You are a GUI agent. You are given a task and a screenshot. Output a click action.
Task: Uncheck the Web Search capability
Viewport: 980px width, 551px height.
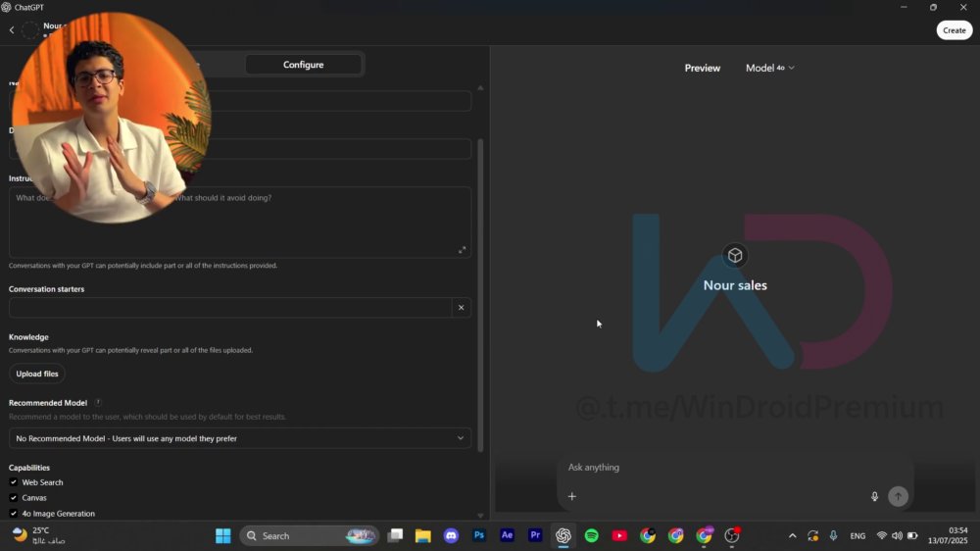[x=13, y=482]
